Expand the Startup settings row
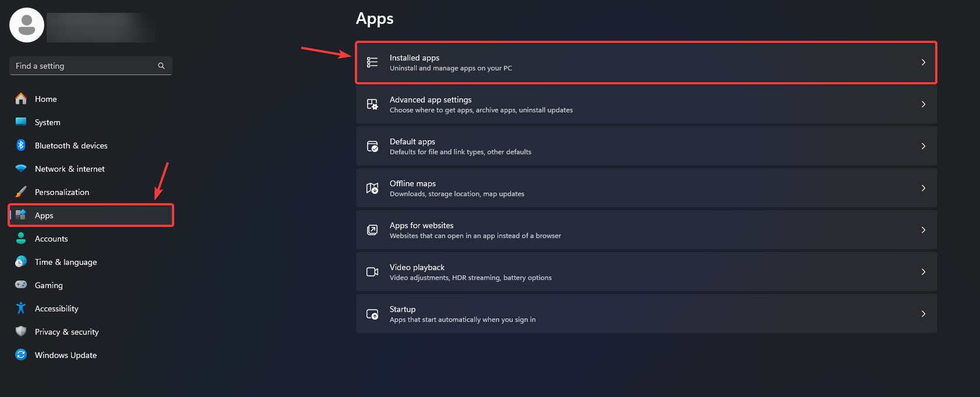This screenshot has height=397, width=980. click(x=923, y=313)
